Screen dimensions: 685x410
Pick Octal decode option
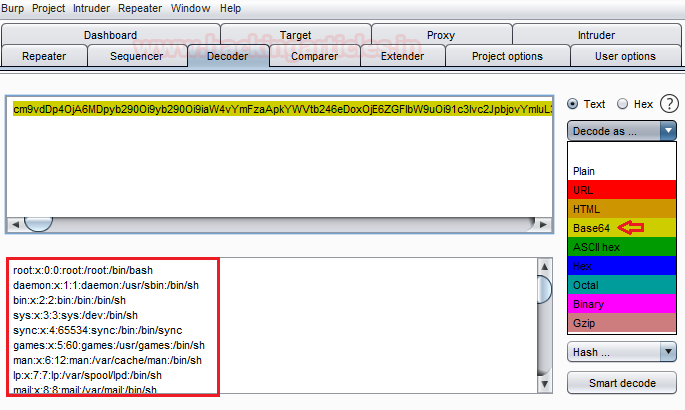point(622,285)
